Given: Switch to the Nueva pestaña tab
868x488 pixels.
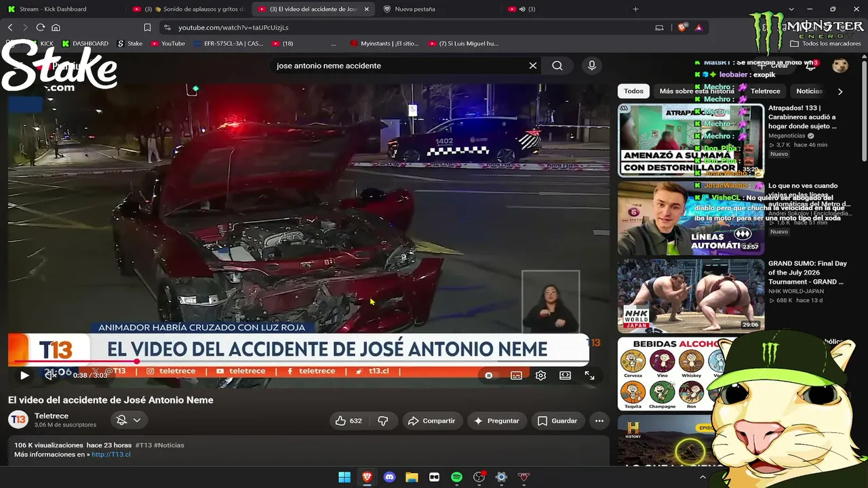Looking at the screenshot, I should (x=437, y=9).
